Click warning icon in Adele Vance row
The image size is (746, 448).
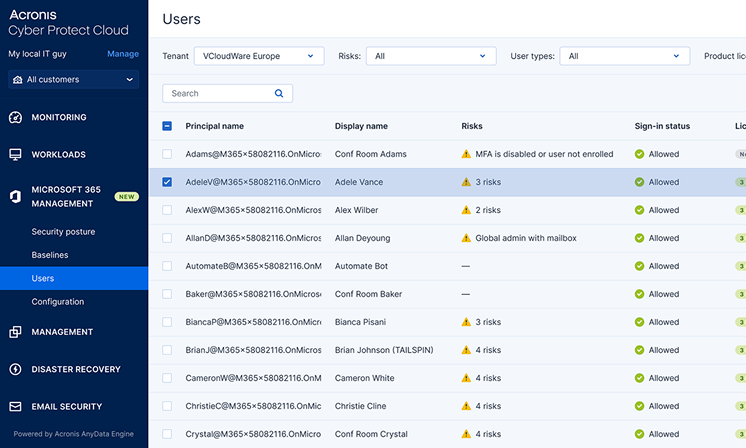(466, 182)
